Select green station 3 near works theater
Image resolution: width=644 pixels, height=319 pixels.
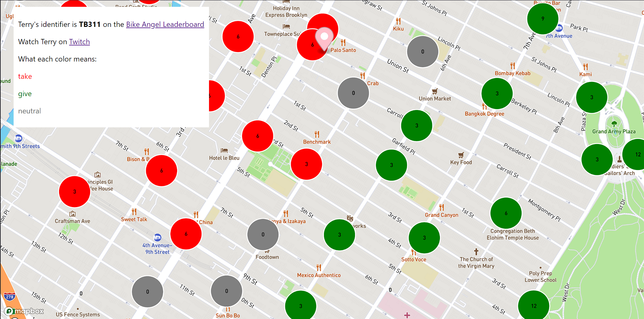point(339,235)
